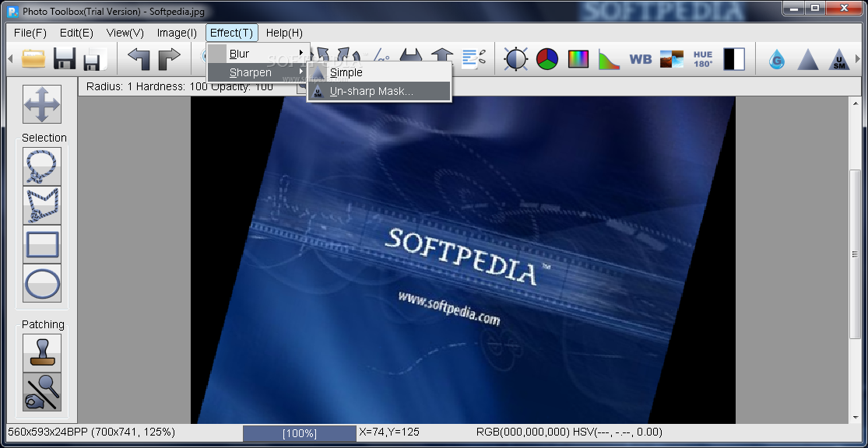Undo with the left-turn arrow icon
The height and width of the screenshot is (448, 868).
pos(139,58)
